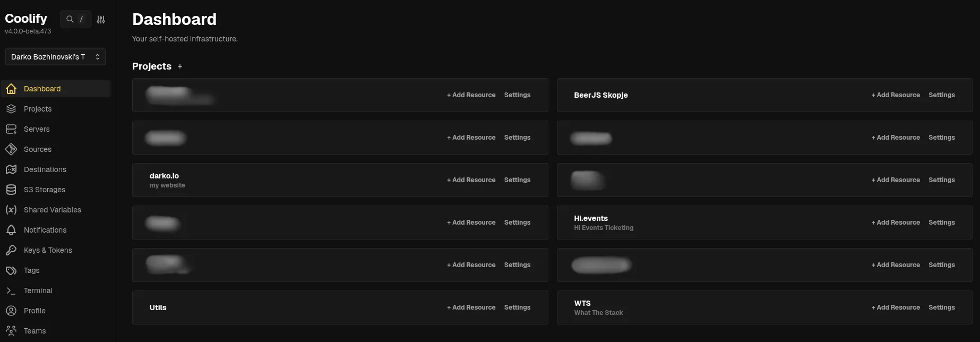Click the Keys & Tokens key icon
Viewport: 980px width, 342px height.
tap(11, 250)
